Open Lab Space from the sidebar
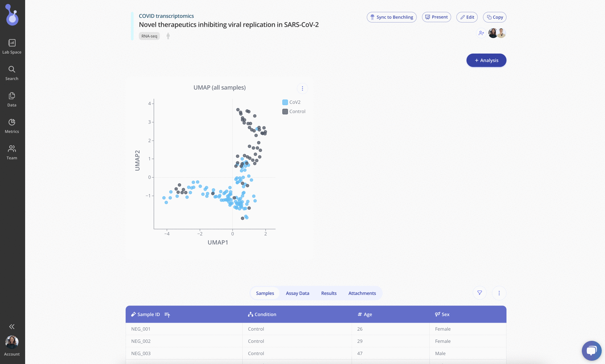The image size is (605, 364). coord(12,43)
